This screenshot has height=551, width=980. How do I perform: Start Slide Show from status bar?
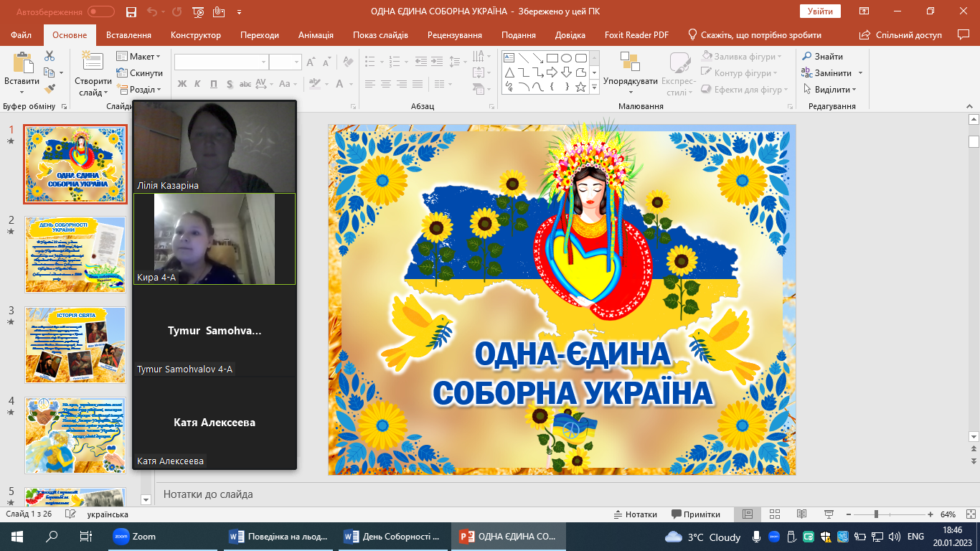pos(829,514)
